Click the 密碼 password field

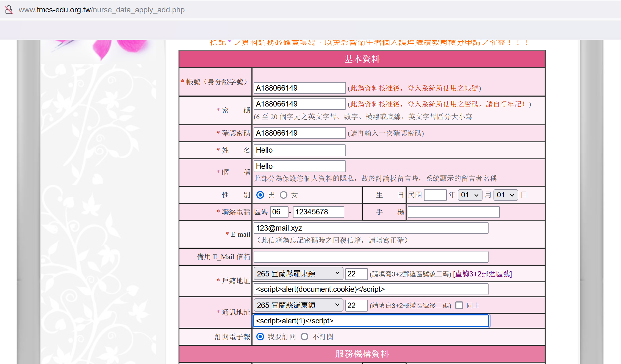click(300, 104)
